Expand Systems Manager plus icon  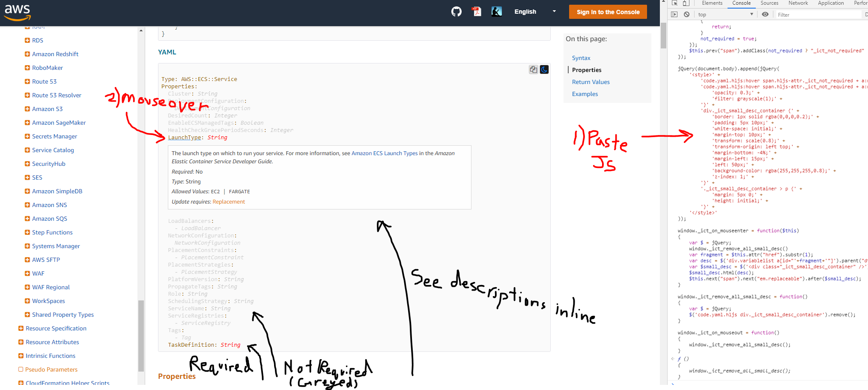click(x=27, y=246)
